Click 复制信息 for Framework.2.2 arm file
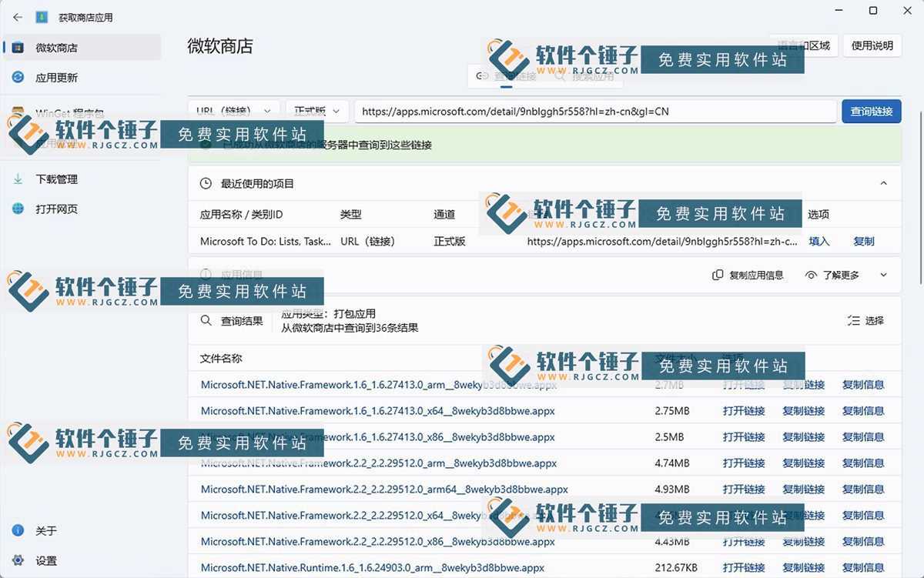The image size is (924, 578). 863,463
